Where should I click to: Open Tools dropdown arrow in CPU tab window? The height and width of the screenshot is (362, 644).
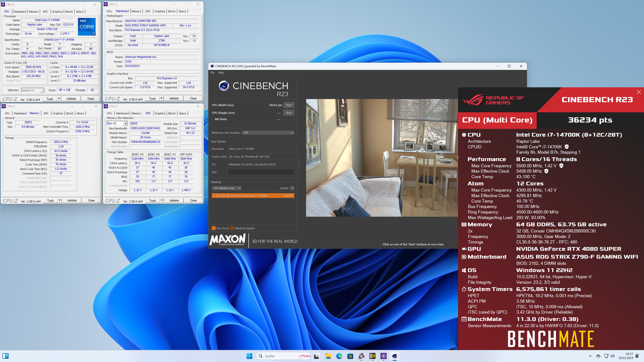[59, 99]
